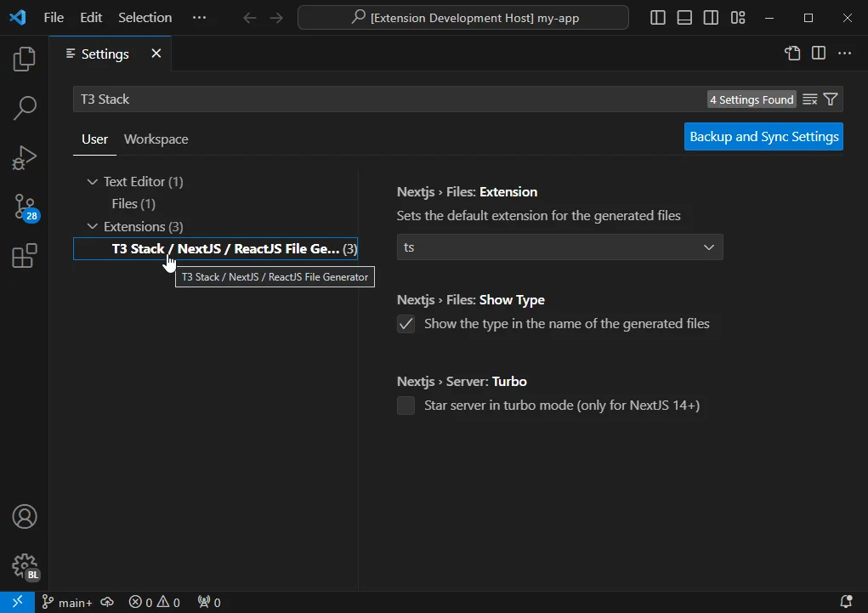Enable Star server in turbo mode

click(406, 406)
